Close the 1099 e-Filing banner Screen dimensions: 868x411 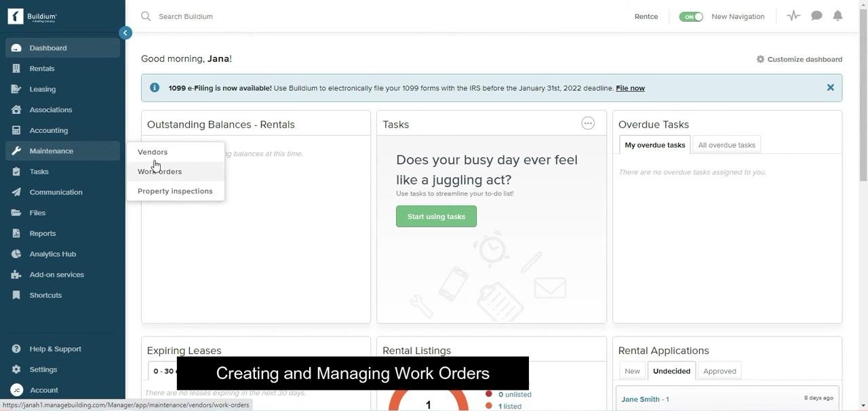830,87
